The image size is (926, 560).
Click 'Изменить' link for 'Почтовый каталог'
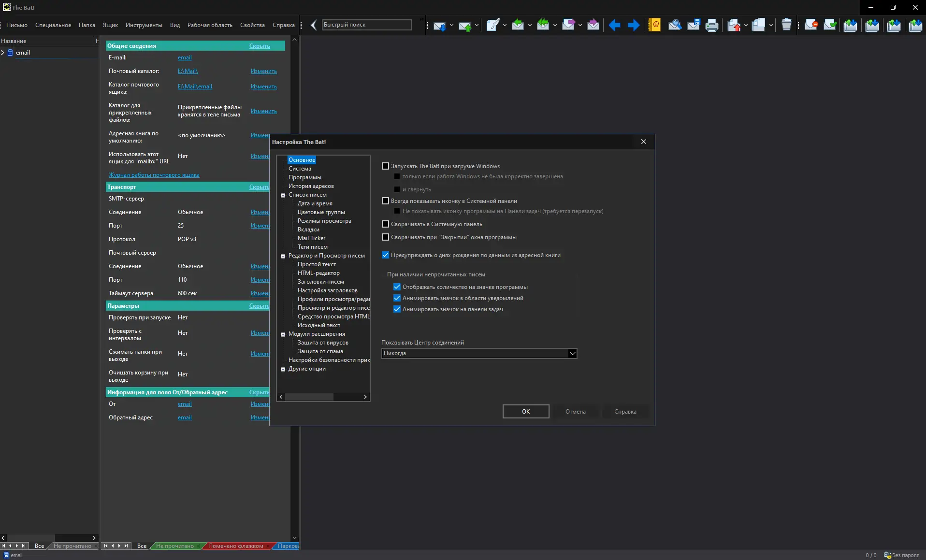264,71
